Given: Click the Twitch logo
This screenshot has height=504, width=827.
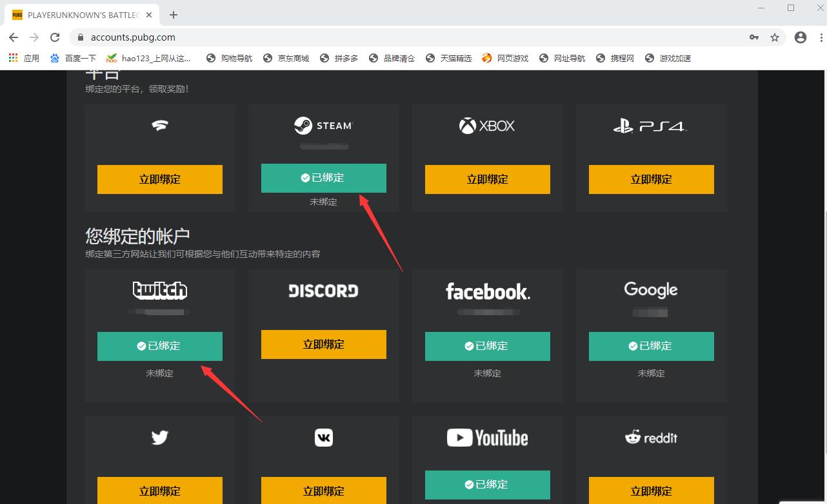Looking at the screenshot, I should 160,291.
